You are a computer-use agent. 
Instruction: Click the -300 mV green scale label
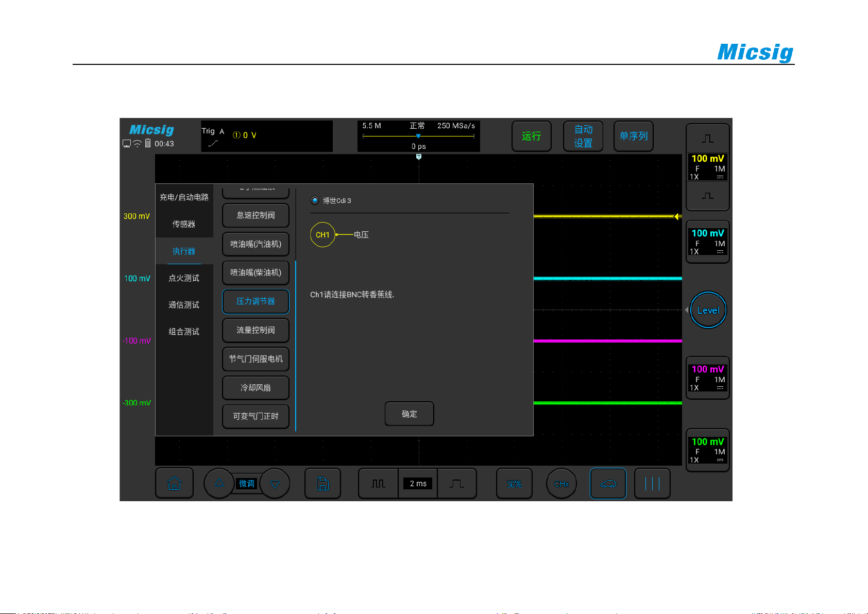point(137,403)
